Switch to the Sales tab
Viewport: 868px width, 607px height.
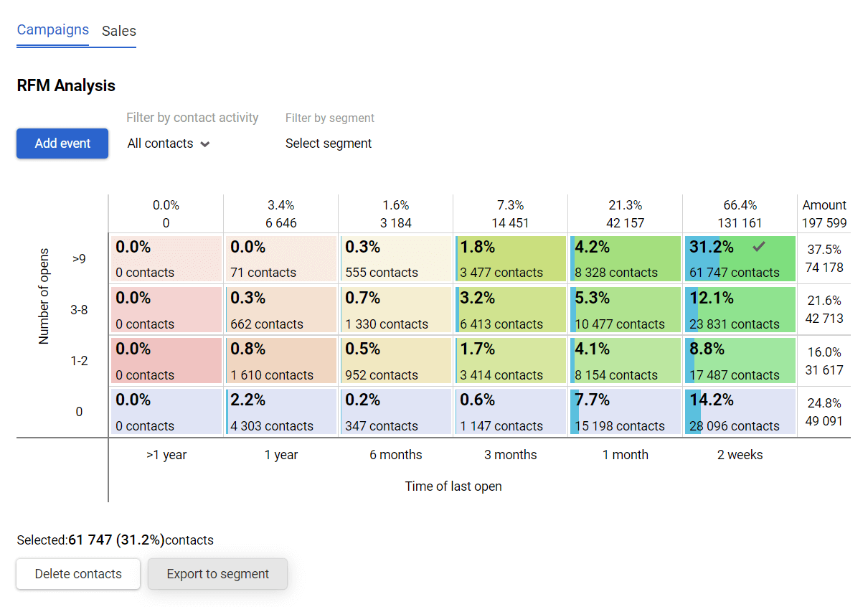coord(118,31)
